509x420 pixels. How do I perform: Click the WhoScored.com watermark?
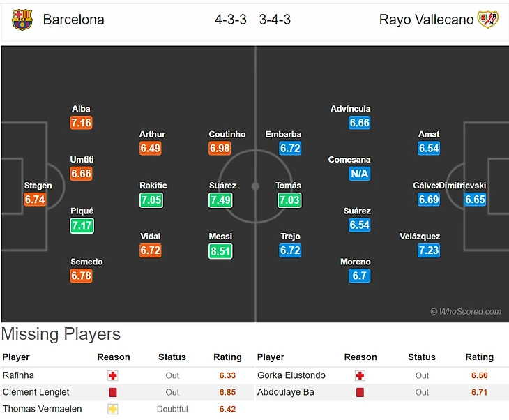(x=466, y=312)
